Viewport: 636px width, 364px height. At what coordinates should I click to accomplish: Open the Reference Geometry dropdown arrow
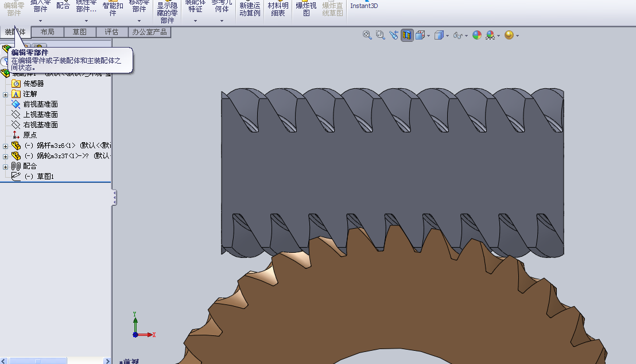point(222,21)
